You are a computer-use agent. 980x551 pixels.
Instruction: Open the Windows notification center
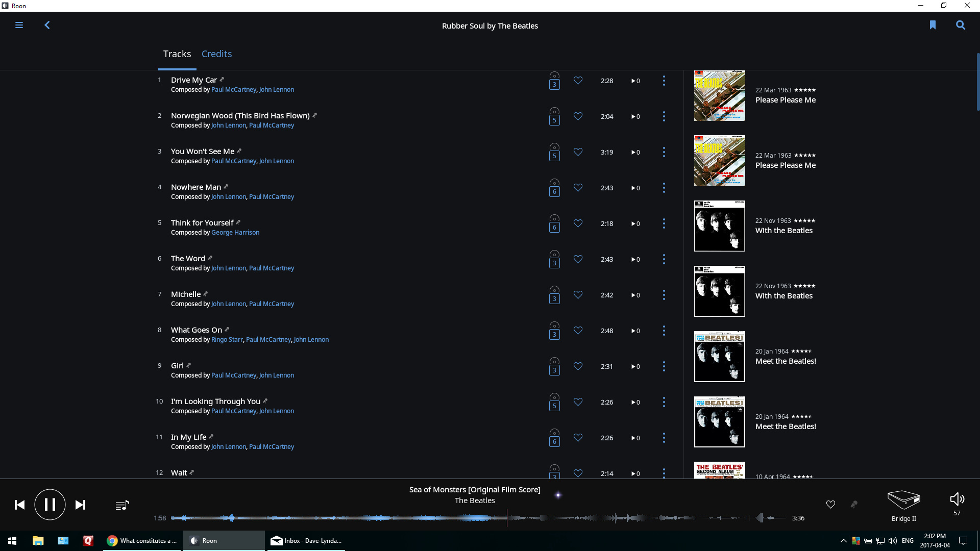point(963,541)
